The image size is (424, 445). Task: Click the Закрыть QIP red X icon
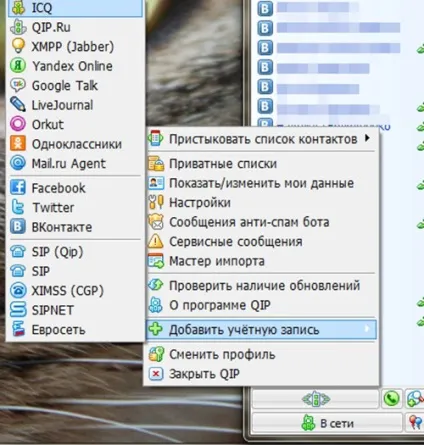156,374
